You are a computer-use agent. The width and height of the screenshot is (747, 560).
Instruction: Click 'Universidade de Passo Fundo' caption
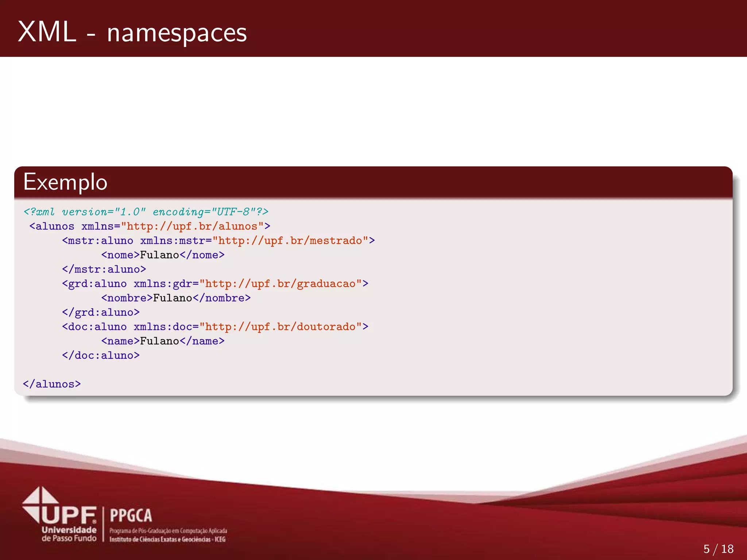pos(69,534)
